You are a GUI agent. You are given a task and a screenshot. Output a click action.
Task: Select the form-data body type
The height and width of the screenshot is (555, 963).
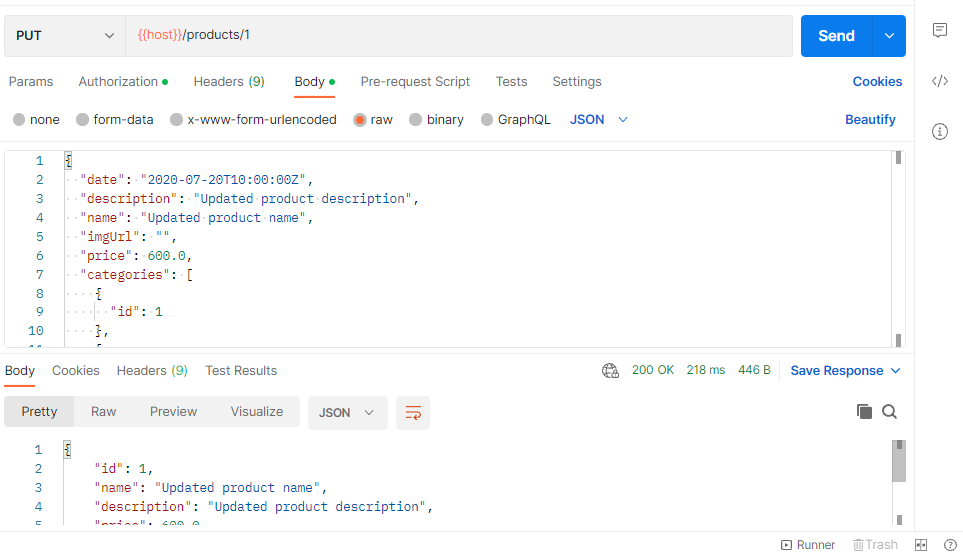[115, 120]
